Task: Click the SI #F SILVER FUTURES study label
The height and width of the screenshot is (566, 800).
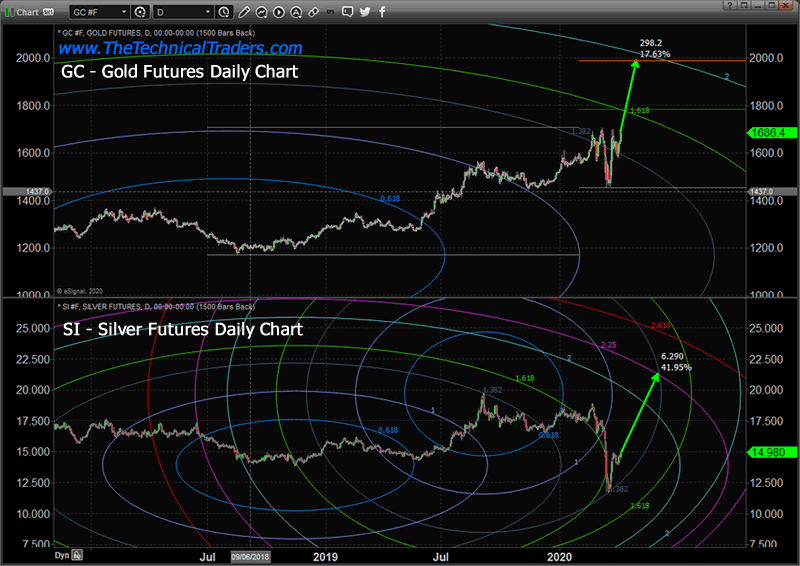Action: point(156,307)
